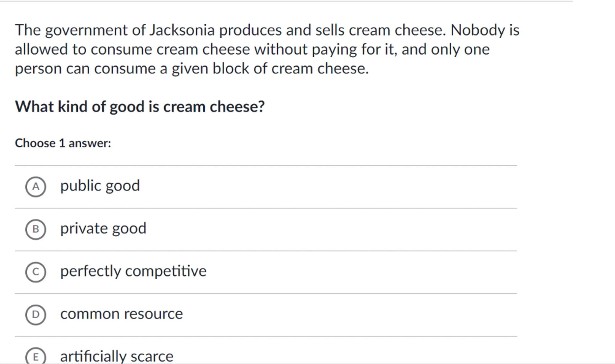This screenshot has width=615, height=364.
Task: Click the "artificially scarce" answer label
Action: [x=117, y=356]
